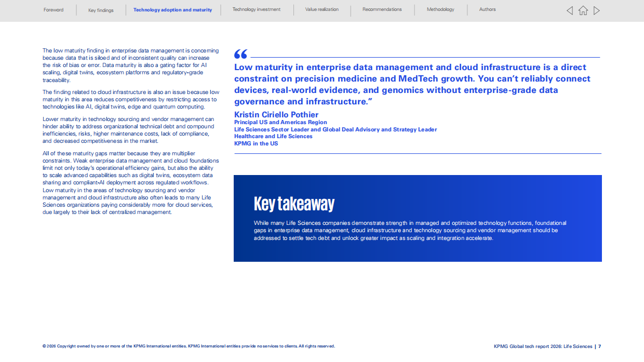
Task: Click the bold blue quote text
Action: click(412, 84)
